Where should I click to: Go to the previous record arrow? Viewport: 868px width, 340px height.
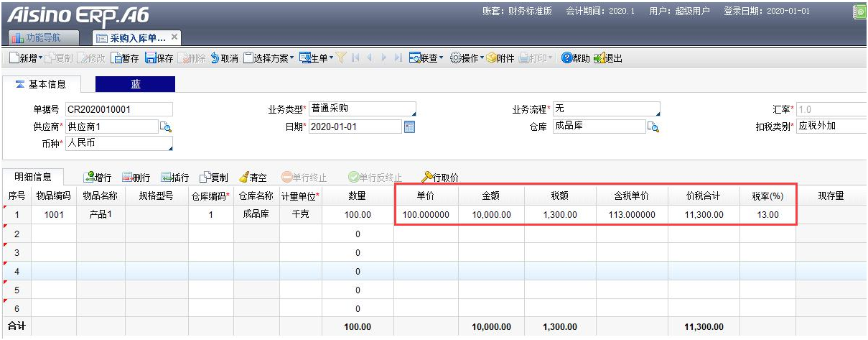370,58
